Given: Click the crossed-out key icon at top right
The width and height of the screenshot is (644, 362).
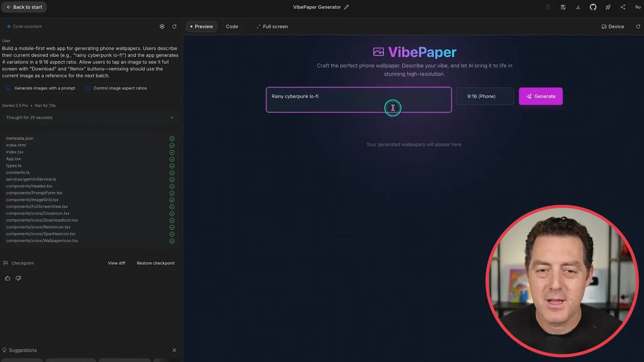Looking at the screenshot, I should click(638, 7).
